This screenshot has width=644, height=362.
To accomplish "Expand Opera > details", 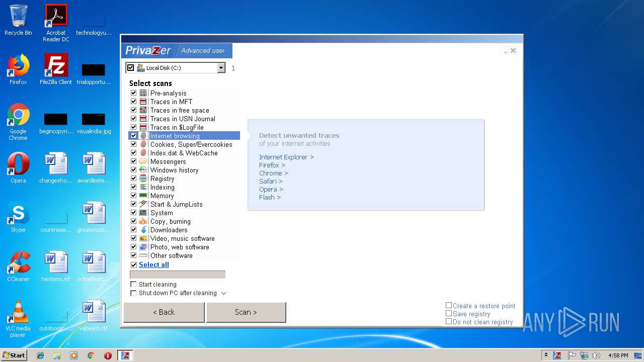I will coord(271,189).
